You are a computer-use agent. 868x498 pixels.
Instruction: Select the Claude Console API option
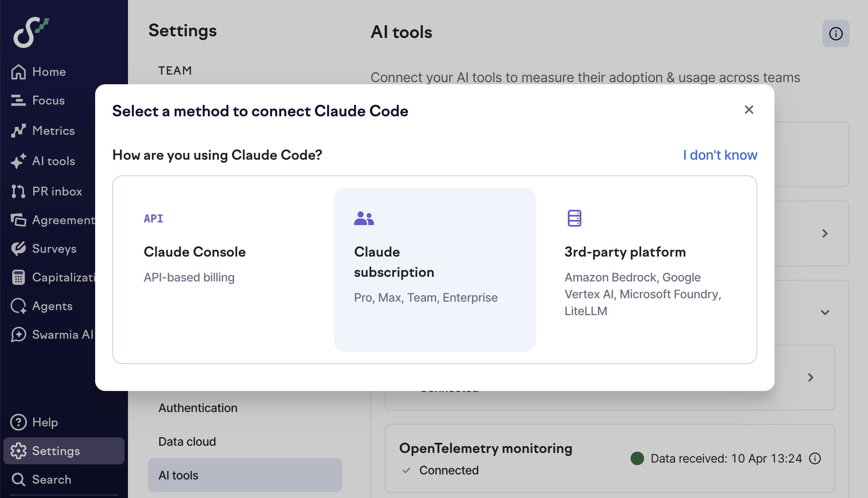tap(224, 270)
